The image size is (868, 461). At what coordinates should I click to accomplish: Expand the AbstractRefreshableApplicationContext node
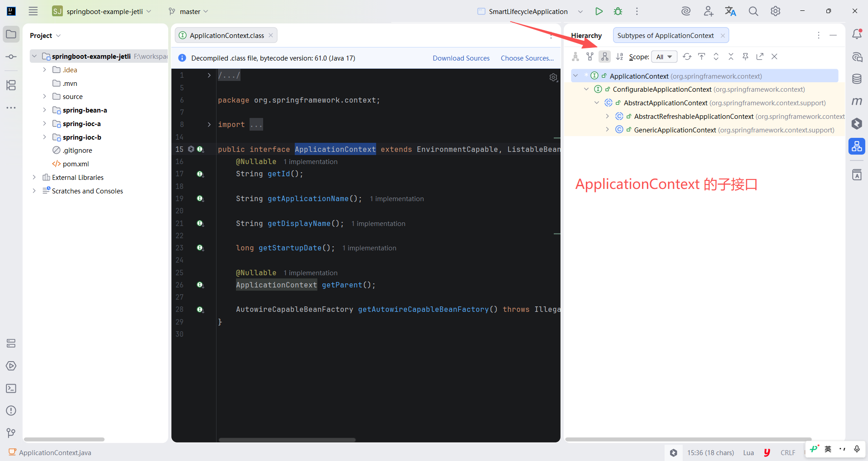(608, 117)
